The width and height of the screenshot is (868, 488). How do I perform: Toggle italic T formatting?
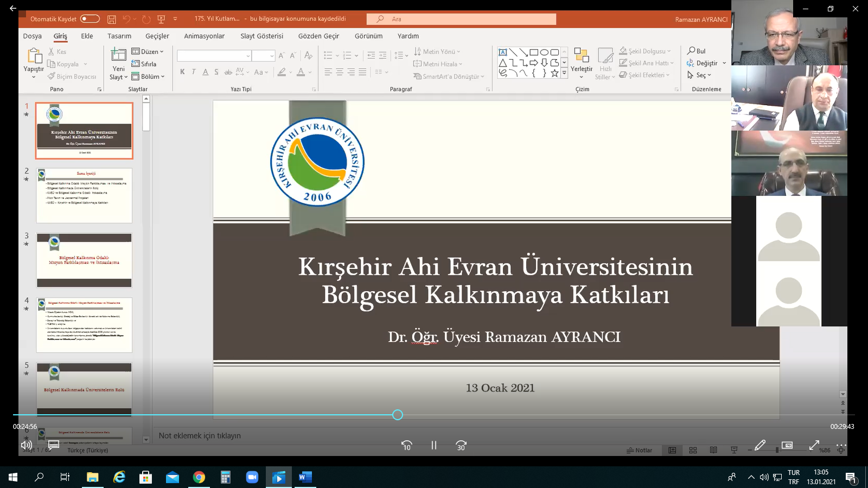coord(194,72)
